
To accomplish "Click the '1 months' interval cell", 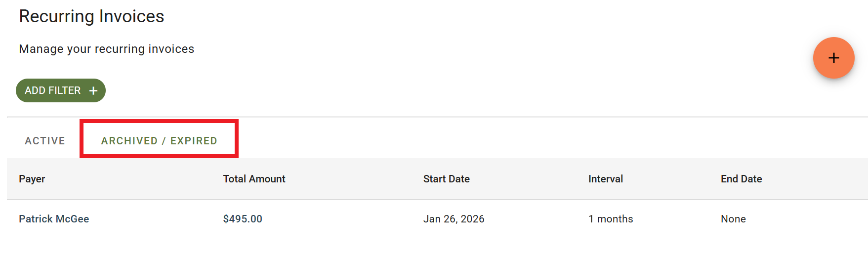I will pos(611,219).
